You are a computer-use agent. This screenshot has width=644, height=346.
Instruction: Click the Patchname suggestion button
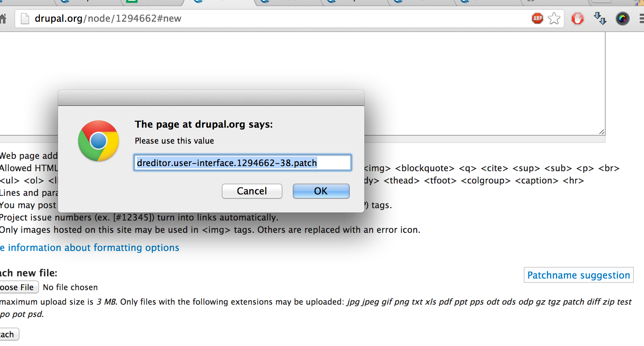coord(578,275)
